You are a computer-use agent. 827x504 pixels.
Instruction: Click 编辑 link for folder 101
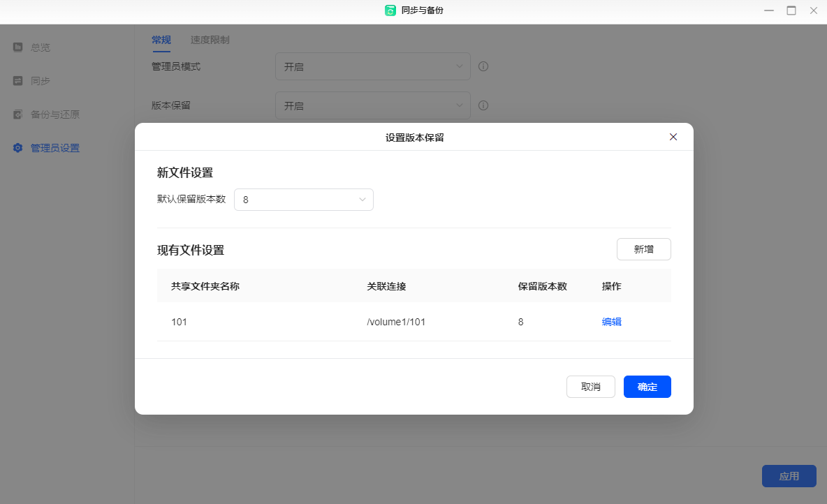[611, 322]
